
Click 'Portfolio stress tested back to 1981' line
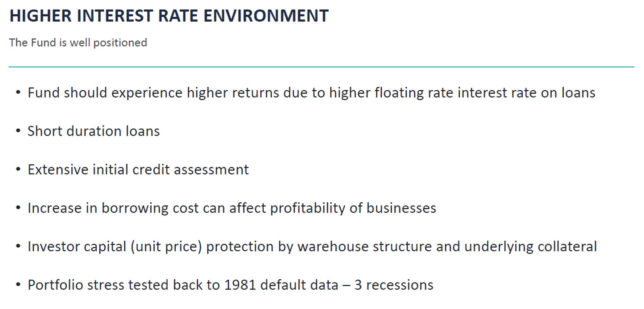click(x=231, y=285)
